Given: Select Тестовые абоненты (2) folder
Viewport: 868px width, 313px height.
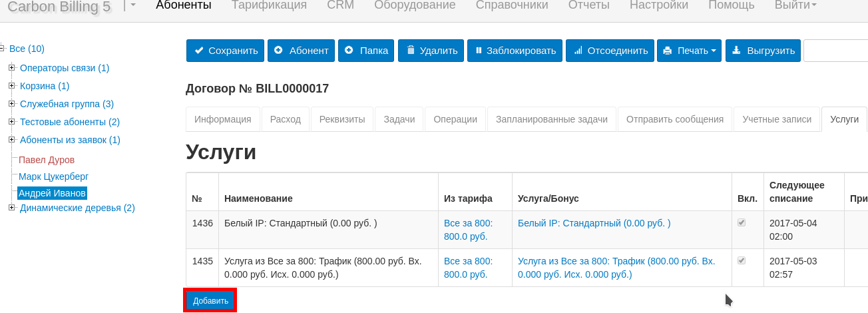Looking at the screenshot, I should [x=70, y=122].
